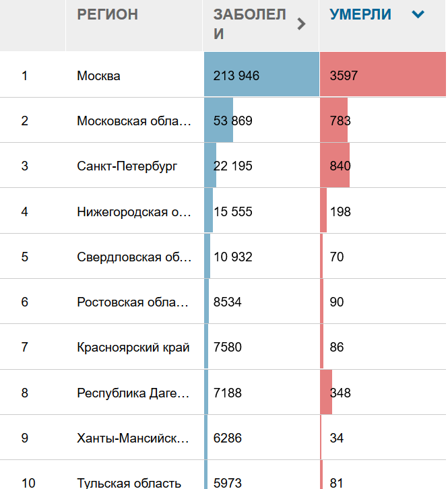Select Нижегородская область entry
The width and height of the screenshot is (448, 489).
pos(134,211)
